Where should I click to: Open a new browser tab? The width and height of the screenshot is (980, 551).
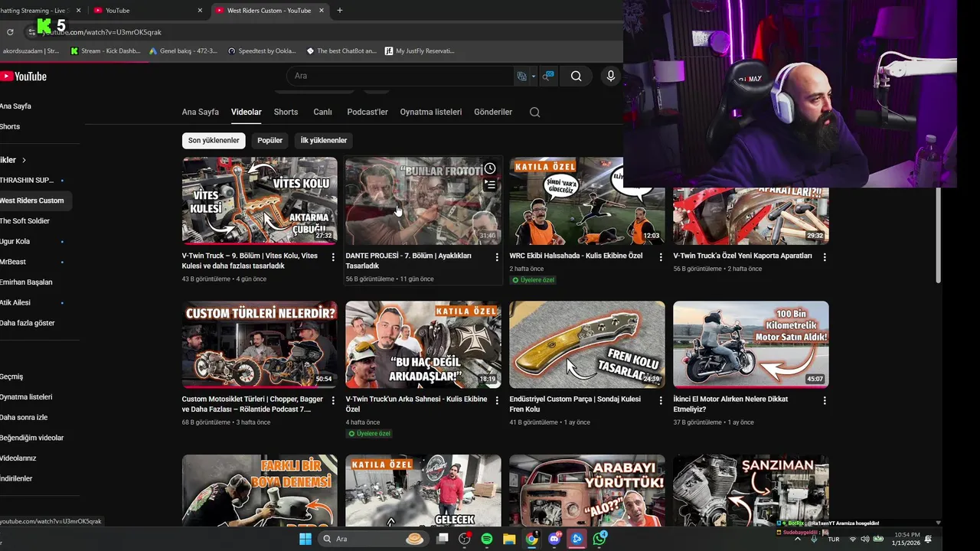point(340,11)
